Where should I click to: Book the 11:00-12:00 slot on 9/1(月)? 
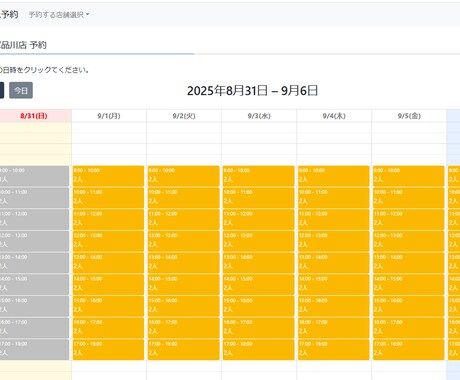point(108,219)
